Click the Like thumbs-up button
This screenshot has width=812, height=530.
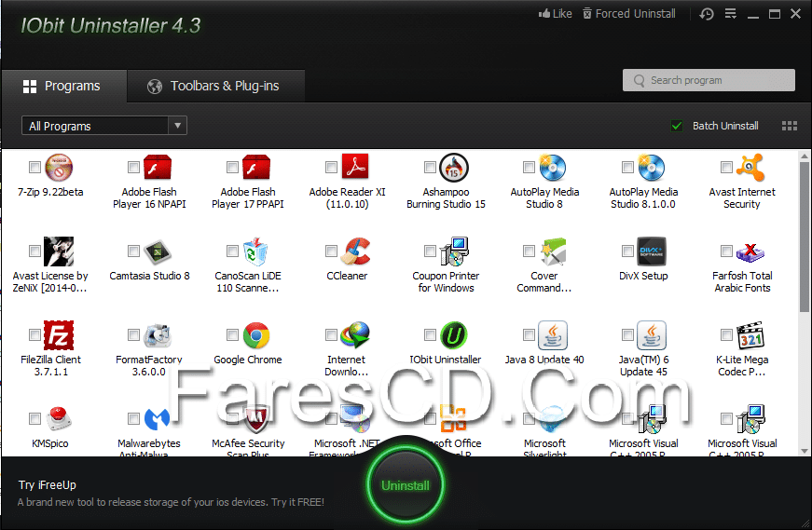pos(555,14)
